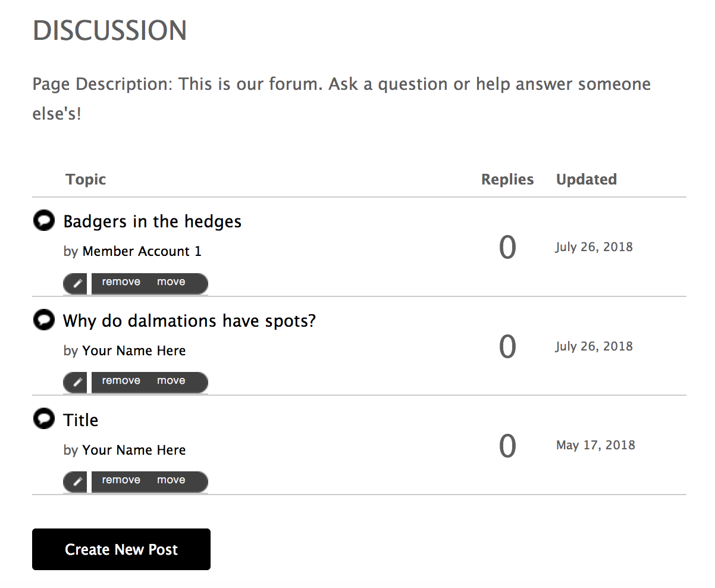Click pencil edit icon for Badgers post
This screenshot has height=588, width=715.
coord(76,284)
